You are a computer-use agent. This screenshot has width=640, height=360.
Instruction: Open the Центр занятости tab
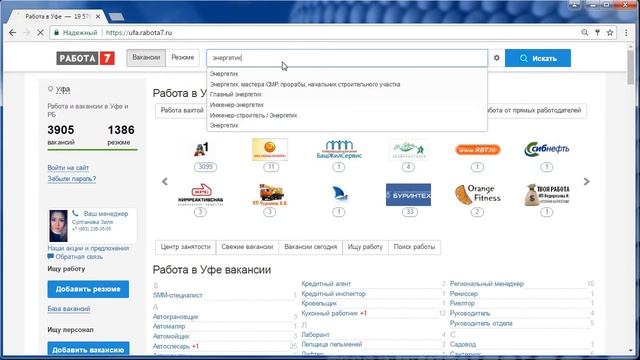(x=186, y=247)
